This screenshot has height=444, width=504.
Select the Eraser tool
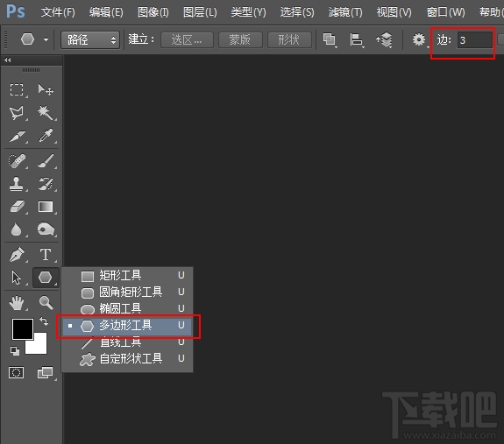point(17,207)
